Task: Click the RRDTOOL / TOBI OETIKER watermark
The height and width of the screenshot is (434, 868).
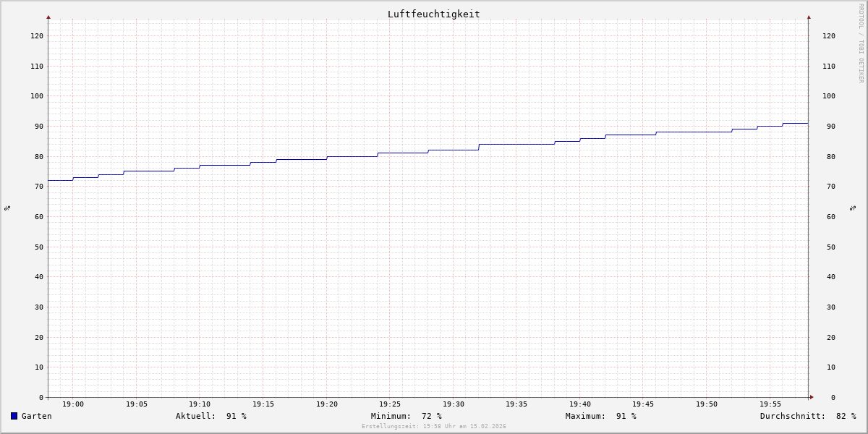Action: click(861, 43)
